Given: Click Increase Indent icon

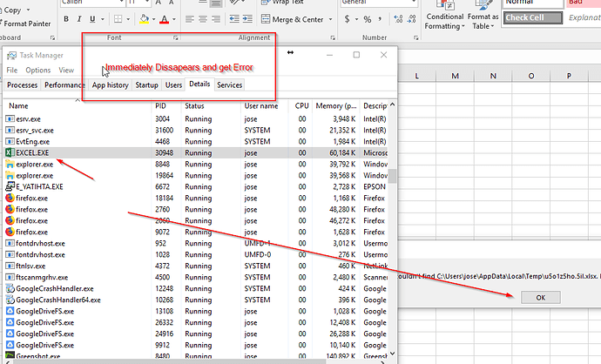Looking at the screenshot, I should [247, 19].
